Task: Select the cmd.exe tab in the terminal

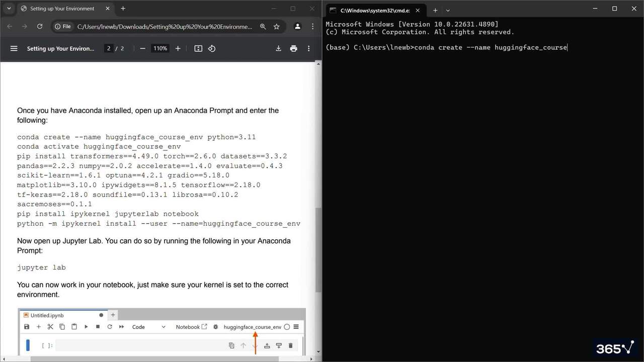Action: coord(376,10)
